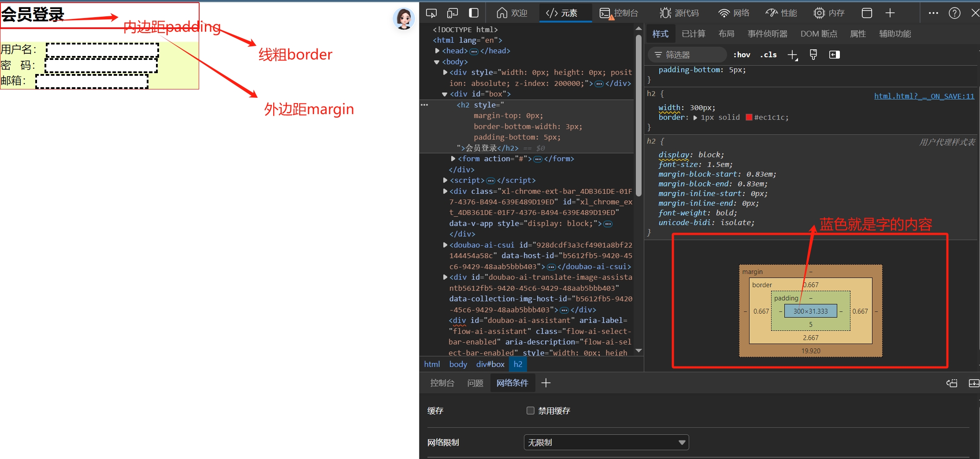Open the 欢迎 welcome tab
The height and width of the screenshot is (459, 980).
pos(512,13)
